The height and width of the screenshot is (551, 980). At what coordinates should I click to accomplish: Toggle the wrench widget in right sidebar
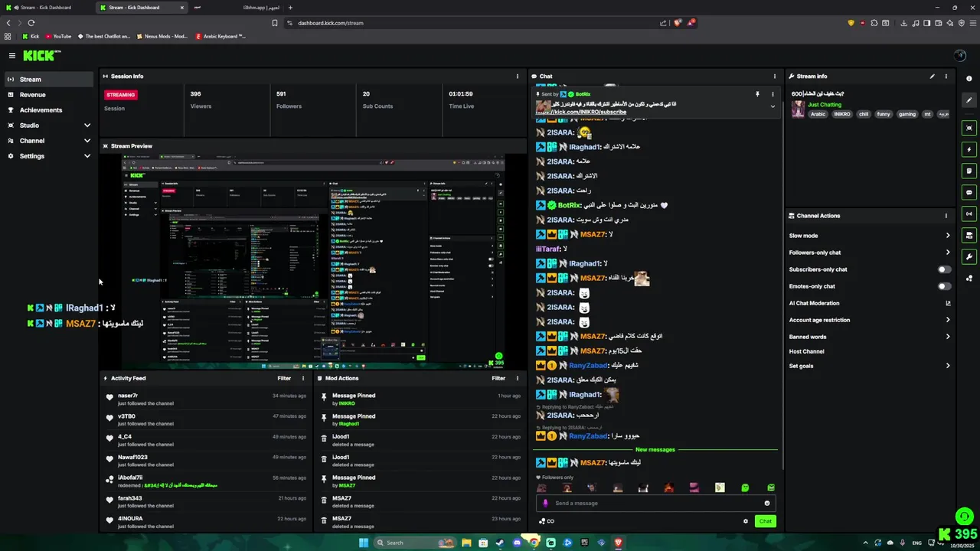[x=969, y=256]
